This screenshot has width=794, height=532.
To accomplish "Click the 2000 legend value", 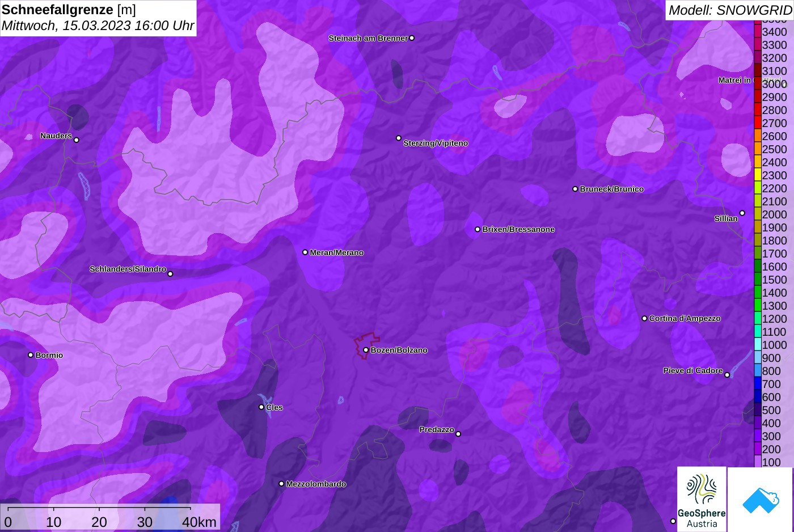I will (774, 214).
